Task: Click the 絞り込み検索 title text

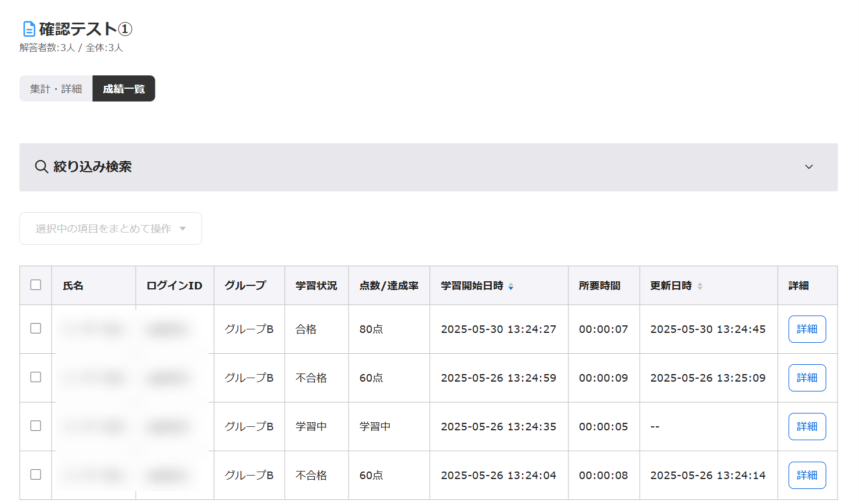Action: (93, 167)
